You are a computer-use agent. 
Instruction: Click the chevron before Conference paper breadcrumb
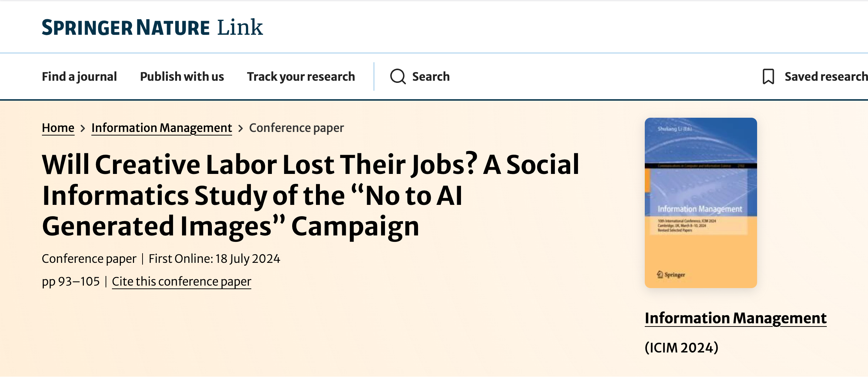pyautogui.click(x=241, y=128)
